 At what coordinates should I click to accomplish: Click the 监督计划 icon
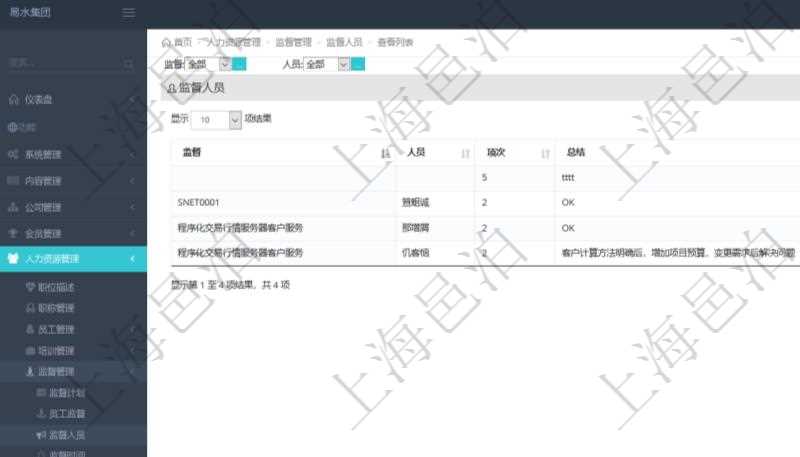coord(41,393)
